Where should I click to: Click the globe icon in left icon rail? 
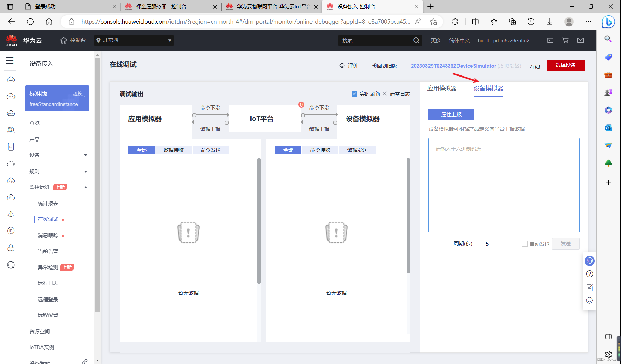[11, 265]
